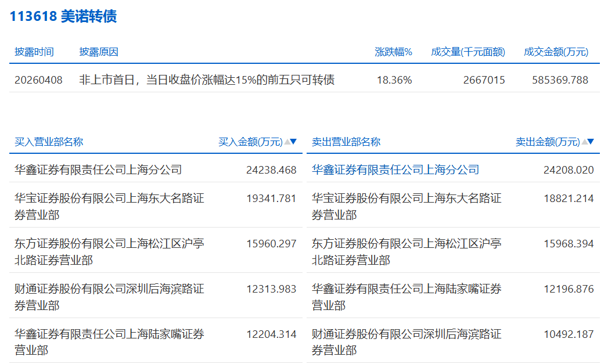Screen dimensions: 608x364
Task: Click the 买入金额(万元) column header
Action: (x=250, y=142)
